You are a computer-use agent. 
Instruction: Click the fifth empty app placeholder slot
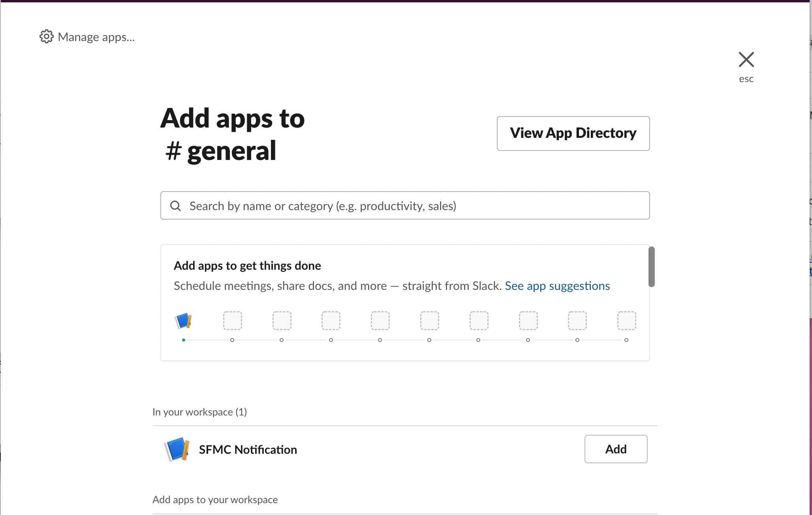430,321
